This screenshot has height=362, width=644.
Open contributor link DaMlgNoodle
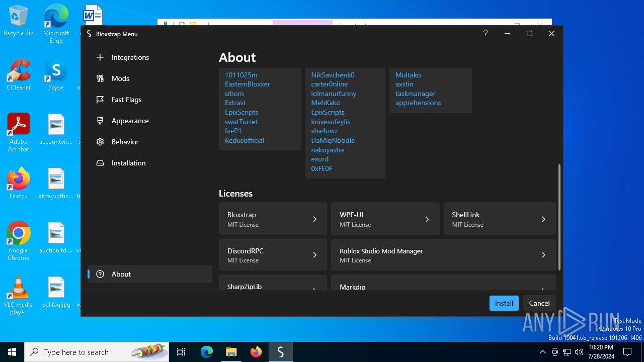[x=333, y=140]
